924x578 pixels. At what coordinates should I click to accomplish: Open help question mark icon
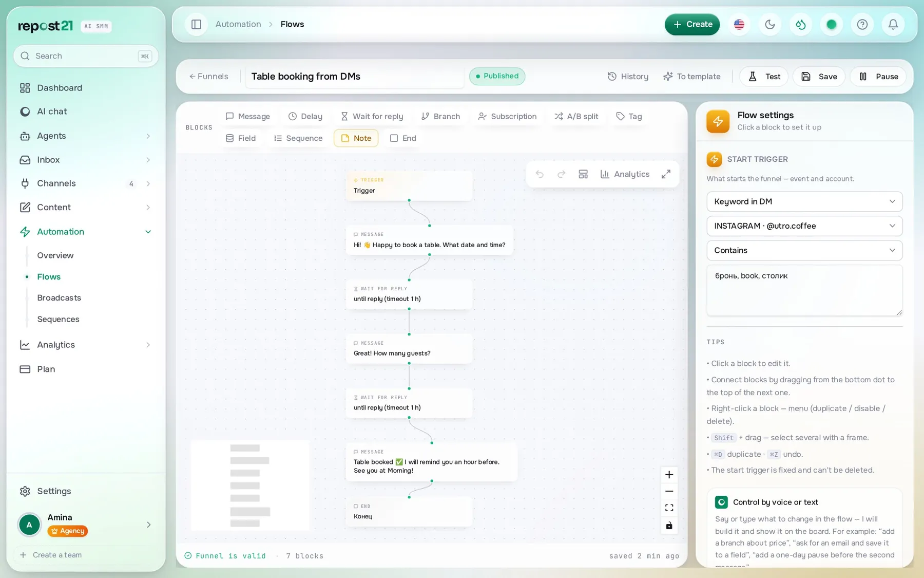862,24
